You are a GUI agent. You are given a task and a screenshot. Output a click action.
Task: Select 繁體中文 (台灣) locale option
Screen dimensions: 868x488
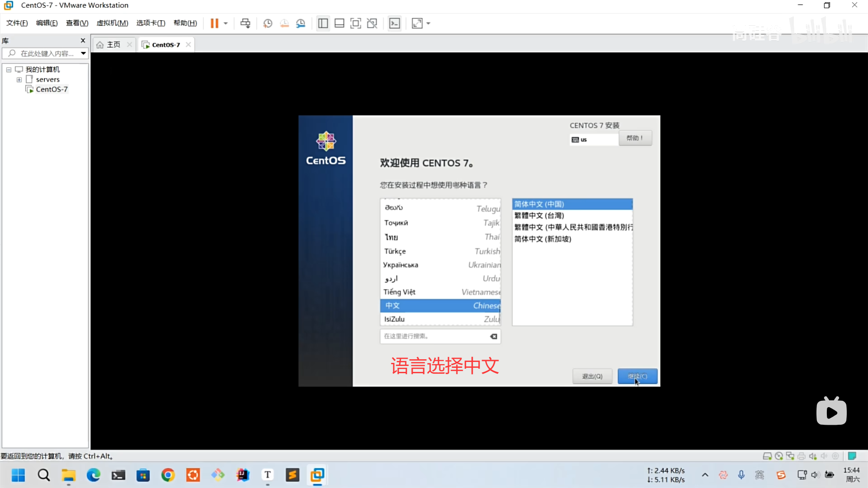[539, 216]
